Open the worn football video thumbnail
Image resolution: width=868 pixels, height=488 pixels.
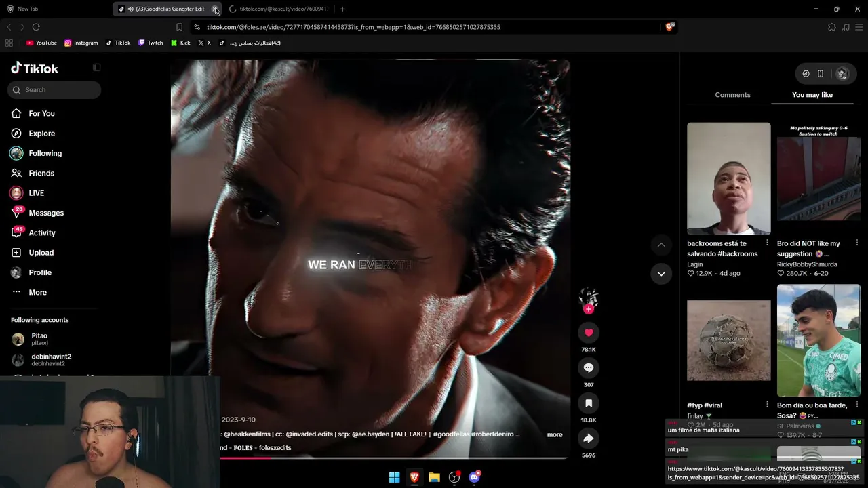tap(729, 340)
